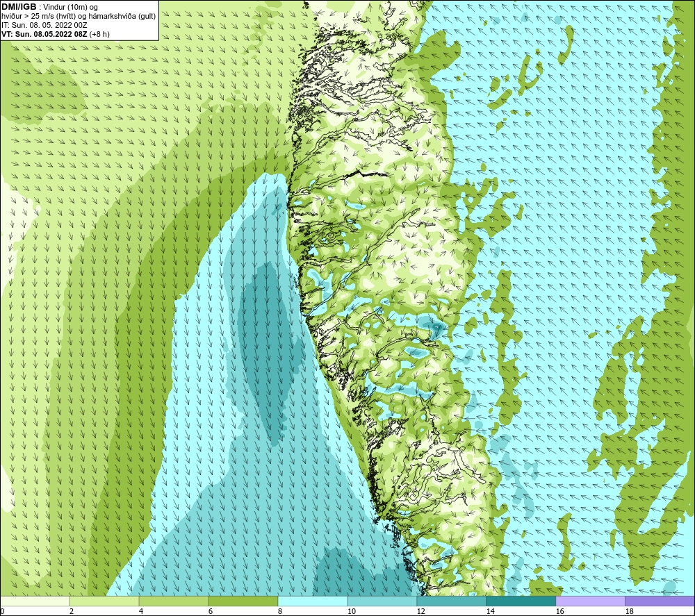This screenshot has height=616, width=695.
Task: Click the 'VT: Sun. 08.05.2022 08Z' line
Action: (44, 34)
